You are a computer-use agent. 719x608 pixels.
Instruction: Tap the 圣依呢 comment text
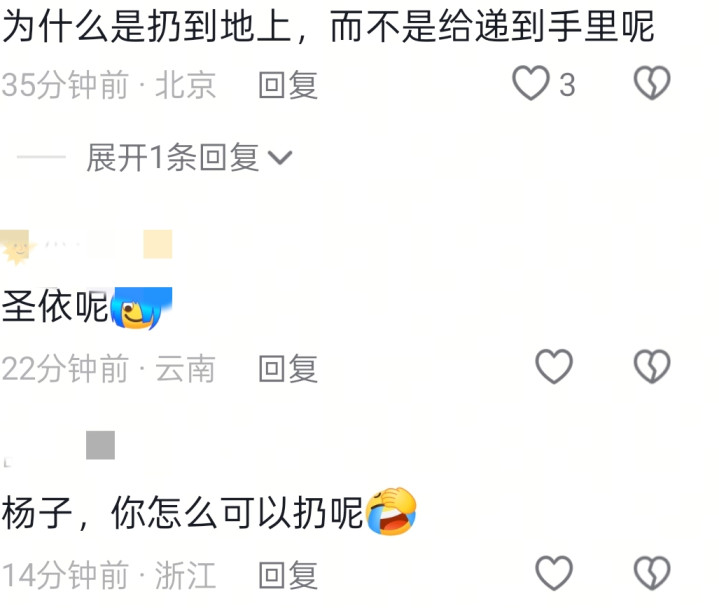pyautogui.click(x=55, y=307)
